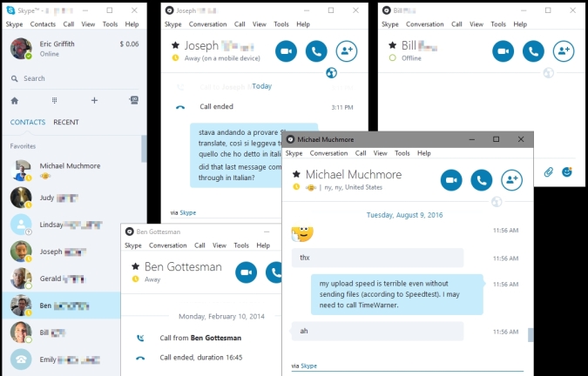Screen dimensions: 588x376
Task: Open View menu in Michael Muchmore window
Action: (x=381, y=153)
